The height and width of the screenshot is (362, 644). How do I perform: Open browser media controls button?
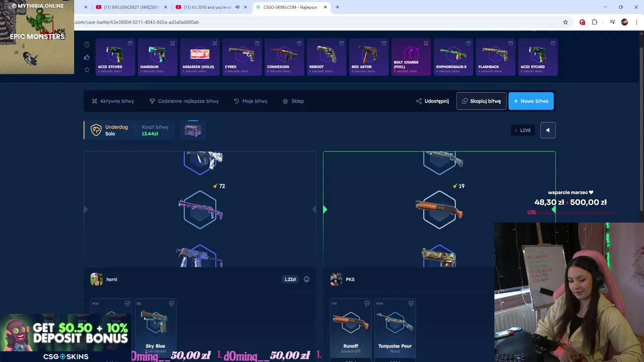pos(612,22)
